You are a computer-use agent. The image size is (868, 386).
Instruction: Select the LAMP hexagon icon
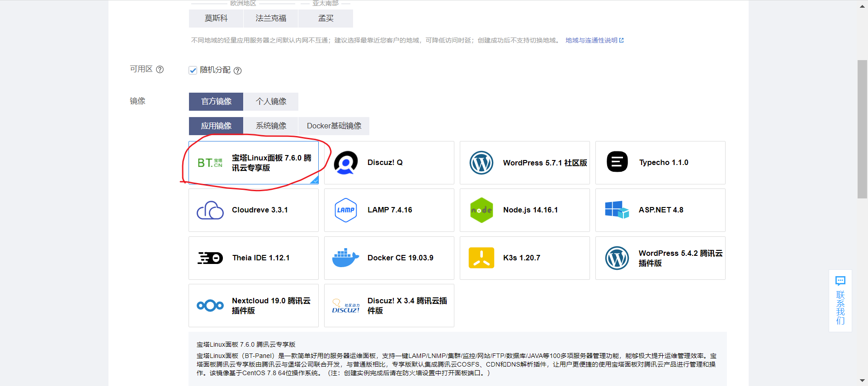[345, 210]
